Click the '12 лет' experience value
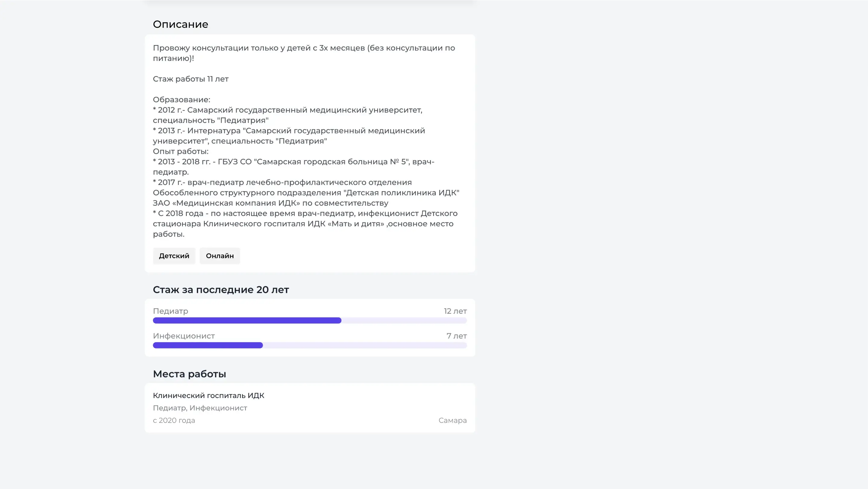The image size is (868, 489). pos(455,311)
